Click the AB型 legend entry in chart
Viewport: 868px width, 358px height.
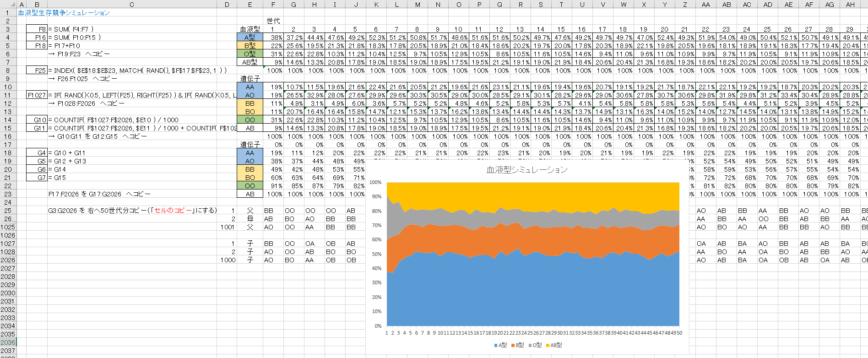553,345
